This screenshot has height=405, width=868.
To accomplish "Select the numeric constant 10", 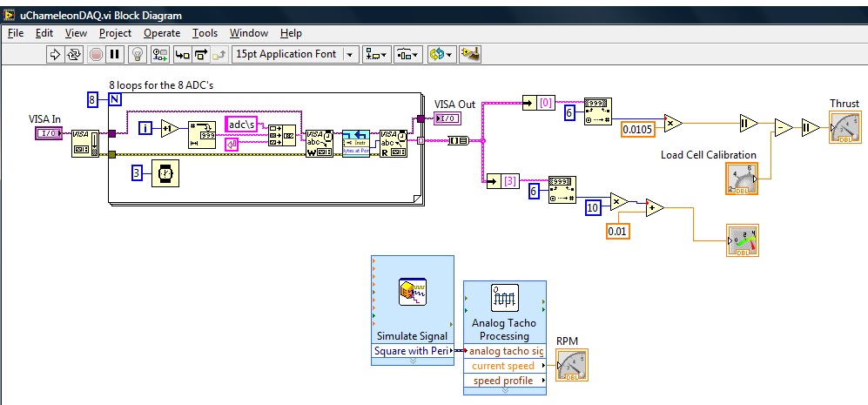I will pos(593,208).
